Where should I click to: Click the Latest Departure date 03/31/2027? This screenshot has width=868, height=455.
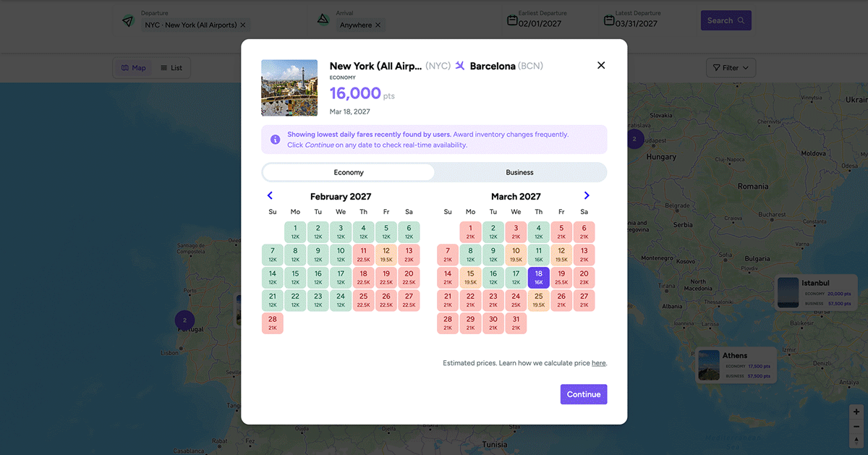637,23
